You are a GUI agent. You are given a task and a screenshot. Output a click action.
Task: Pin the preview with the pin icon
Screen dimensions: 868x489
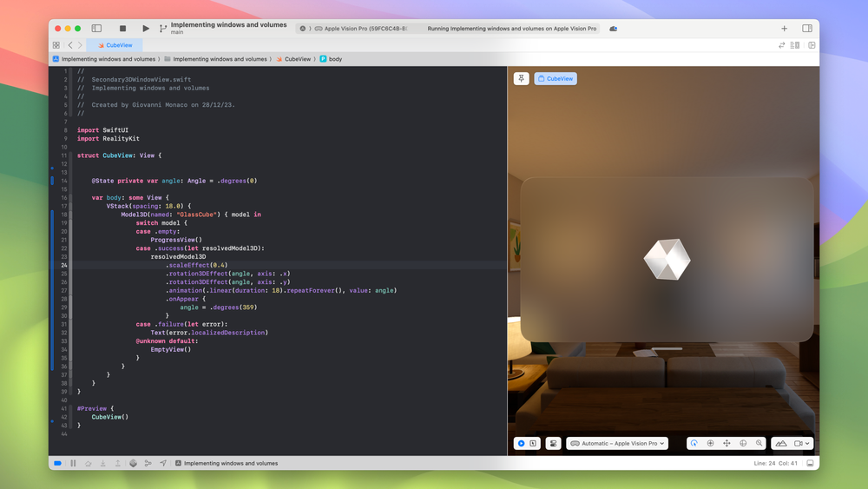[521, 78]
